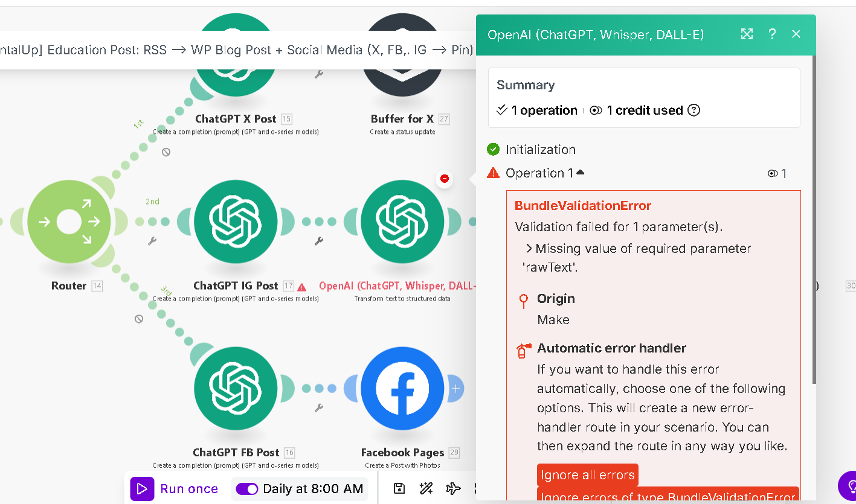Save the scenario with the floppy disk icon

[399, 488]
